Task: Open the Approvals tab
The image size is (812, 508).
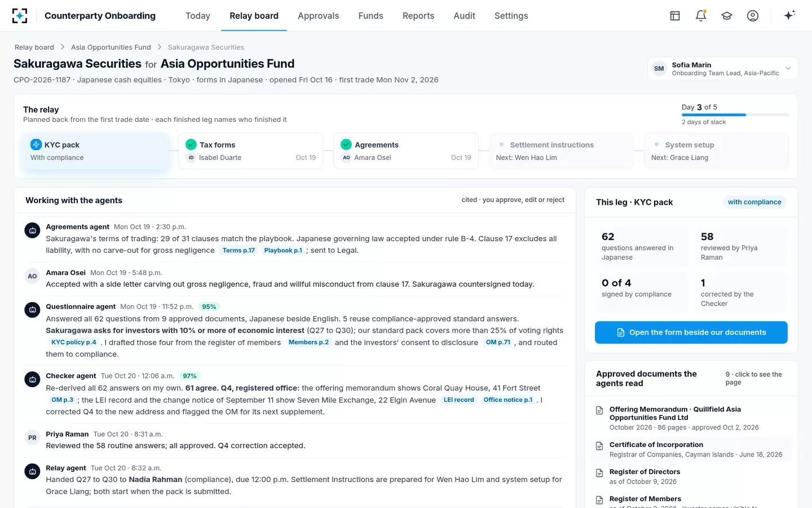Action: click(x=319, y=16)
